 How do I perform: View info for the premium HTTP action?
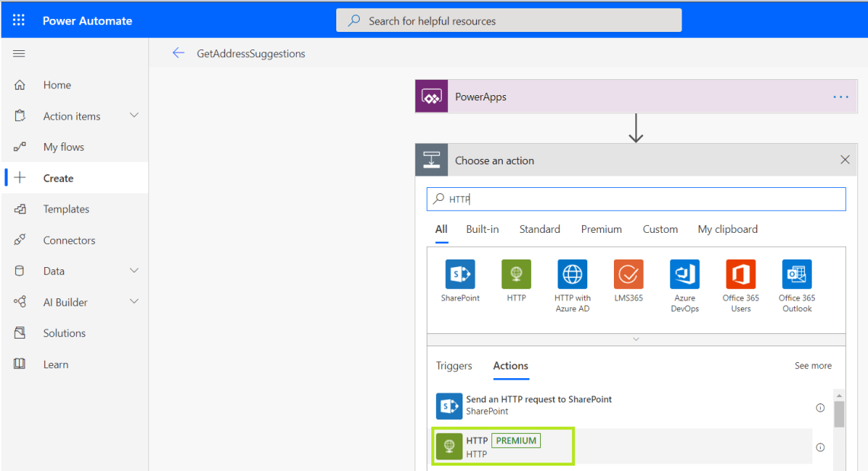[820, 448]
